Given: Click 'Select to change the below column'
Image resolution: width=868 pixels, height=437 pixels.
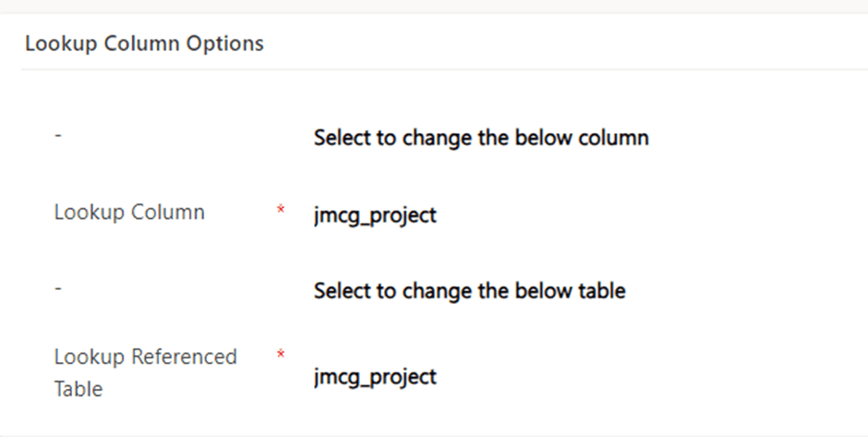Looking at the screenshot, I should tap(480, 138).
